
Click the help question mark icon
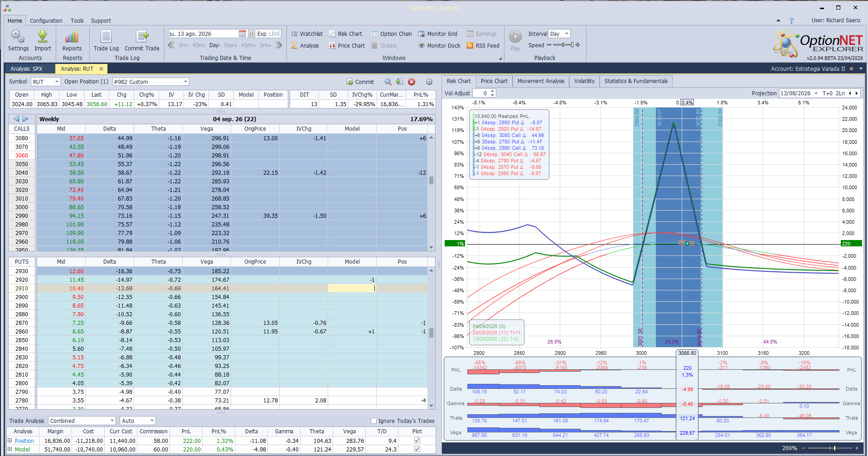[x=791, y=20]
